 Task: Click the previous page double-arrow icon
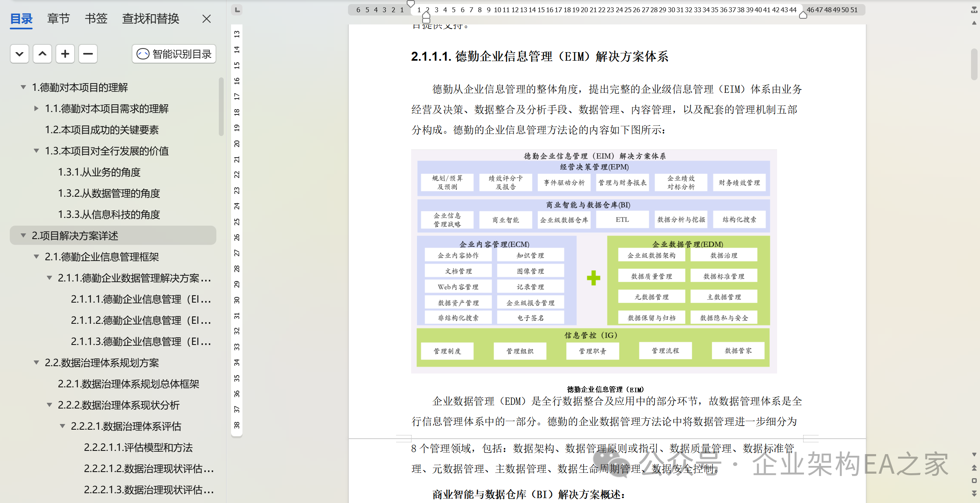coord(974,468)
